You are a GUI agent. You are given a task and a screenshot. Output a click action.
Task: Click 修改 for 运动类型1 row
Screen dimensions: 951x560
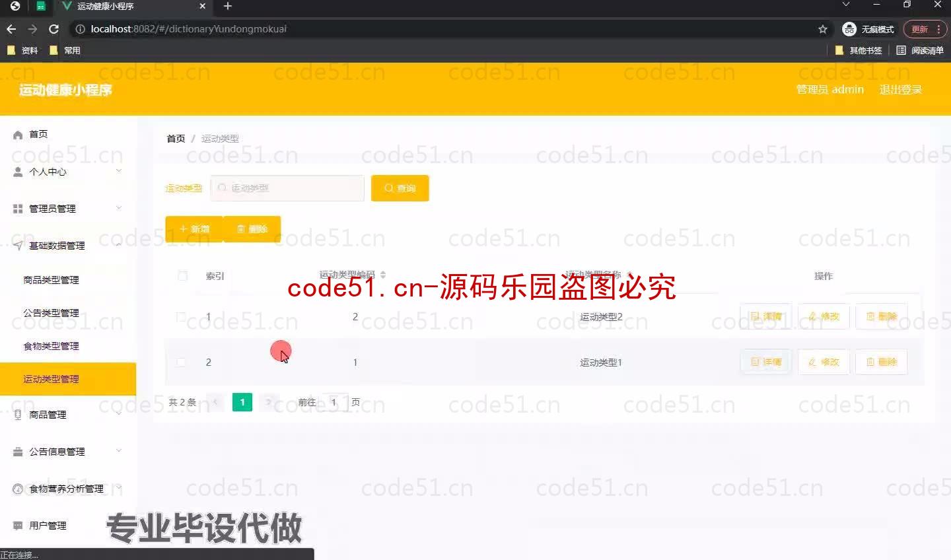click(x=824, y=362)
